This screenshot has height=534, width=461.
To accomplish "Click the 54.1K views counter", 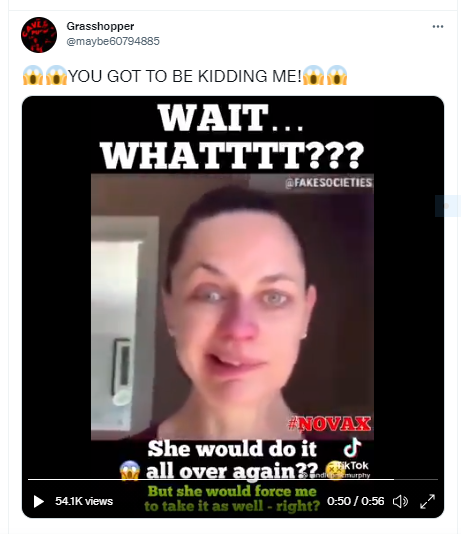I will (84, 501).
